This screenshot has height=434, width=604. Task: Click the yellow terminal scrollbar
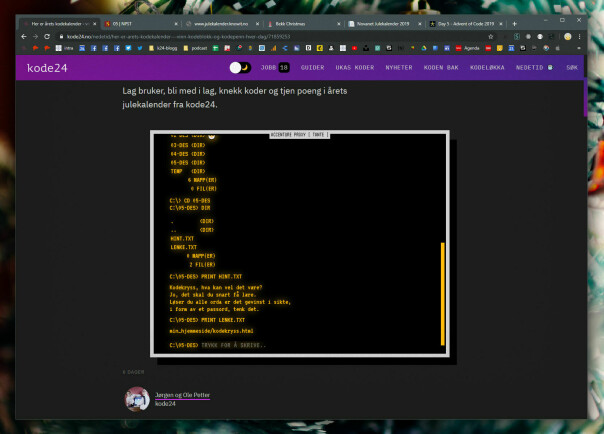coord(443,294)
